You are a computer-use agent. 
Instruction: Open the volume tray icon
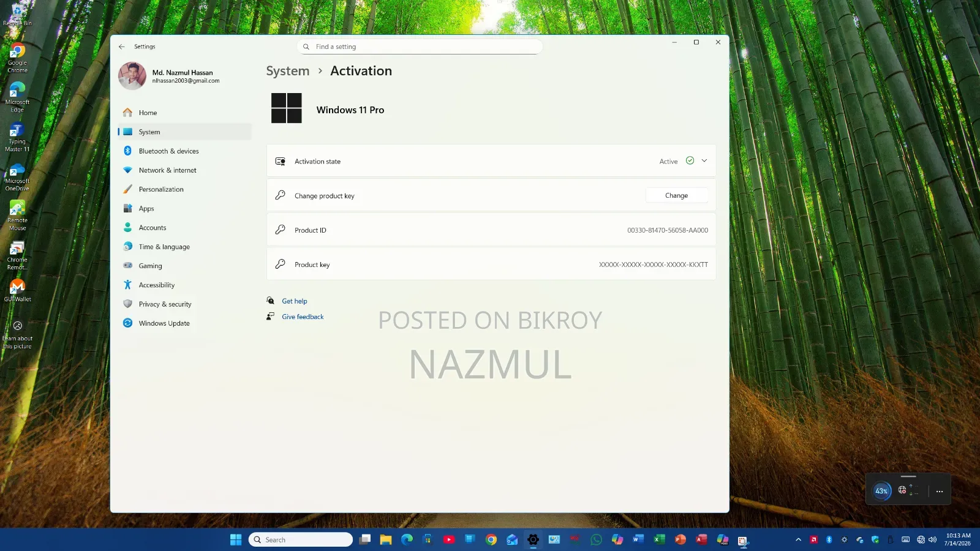(x=933, y=539)
